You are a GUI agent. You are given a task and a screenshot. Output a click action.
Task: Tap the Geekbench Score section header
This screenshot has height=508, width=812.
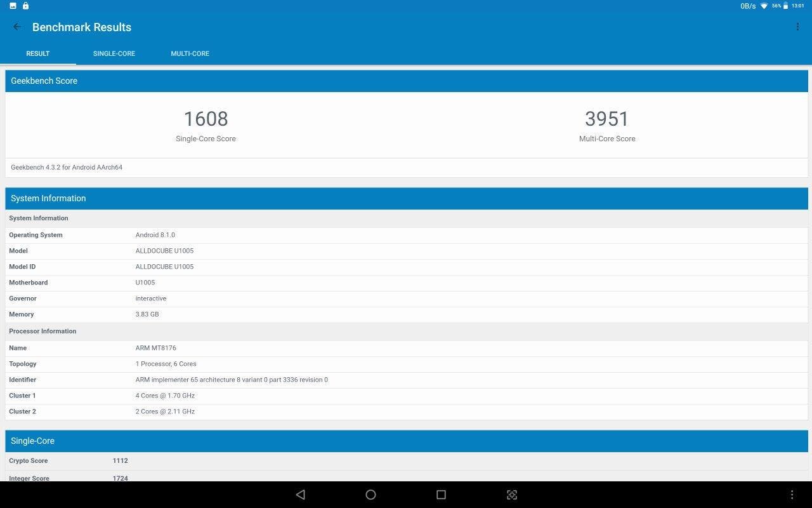407,81
